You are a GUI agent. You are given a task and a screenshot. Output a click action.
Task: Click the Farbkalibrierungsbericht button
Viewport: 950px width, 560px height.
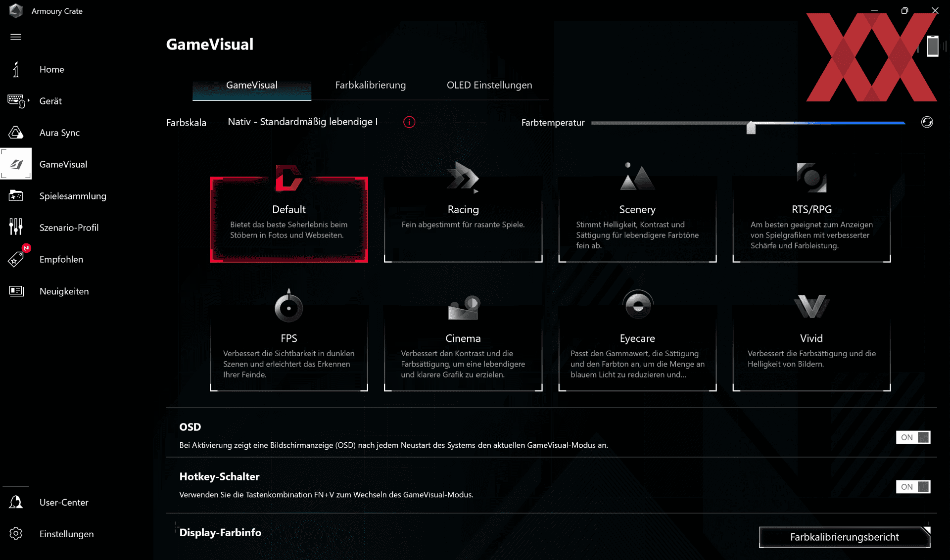point(845,537)
